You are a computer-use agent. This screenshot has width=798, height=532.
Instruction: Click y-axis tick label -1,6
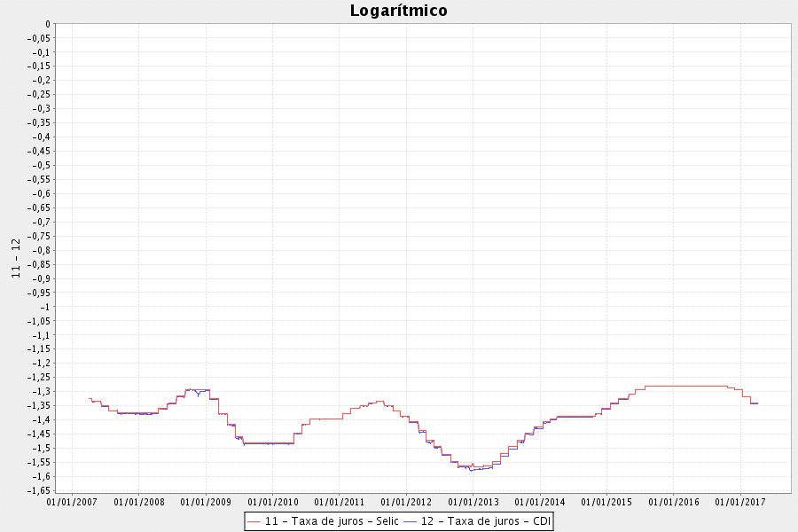tap(41, 476)
